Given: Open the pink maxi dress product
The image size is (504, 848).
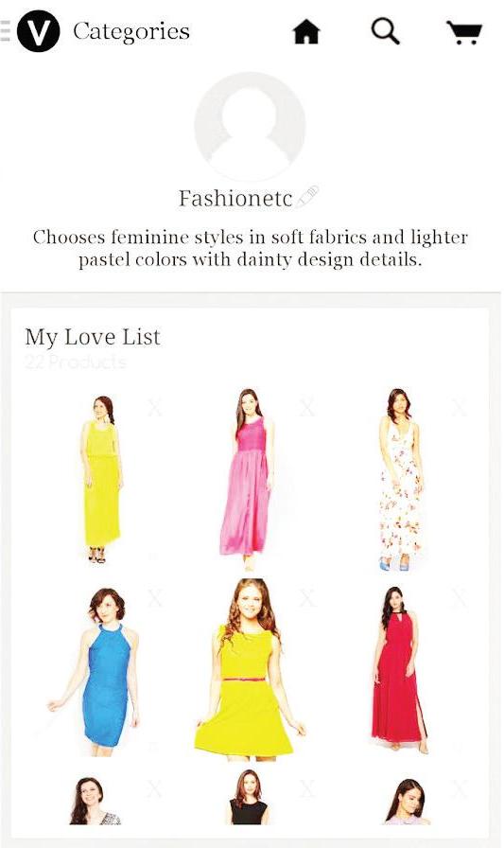Looking at the screenshot, I should [247, 479].
